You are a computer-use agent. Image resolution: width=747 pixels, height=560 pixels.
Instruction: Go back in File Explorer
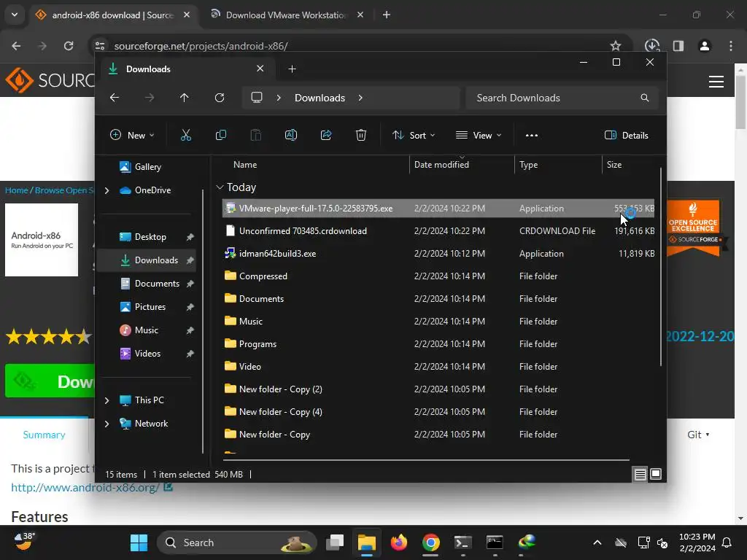point(115,98)
